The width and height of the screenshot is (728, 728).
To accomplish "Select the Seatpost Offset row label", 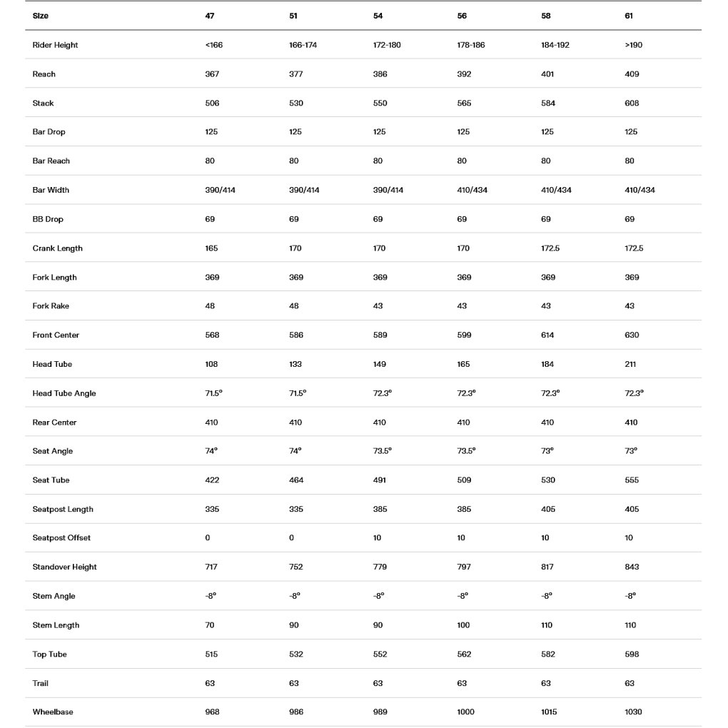I will pyautogui.click(x=61, y=537).
